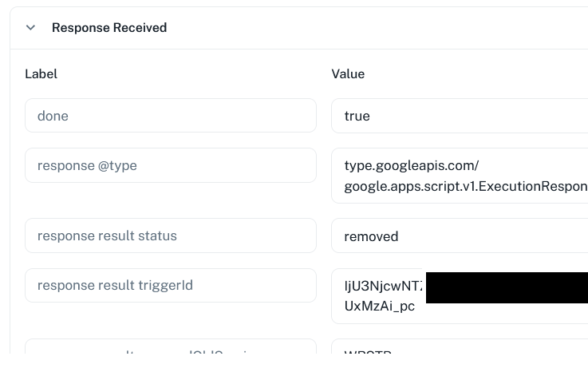Click empty header area right of Response Received
The image size is (588, 376).
pyautogui.click(x=375, y=28)
